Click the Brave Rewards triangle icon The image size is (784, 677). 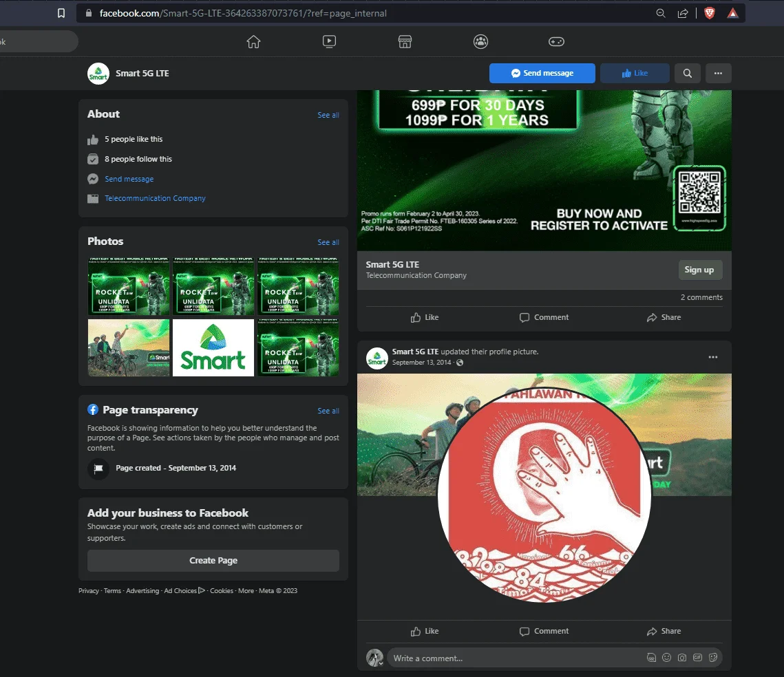coord(732,13)
